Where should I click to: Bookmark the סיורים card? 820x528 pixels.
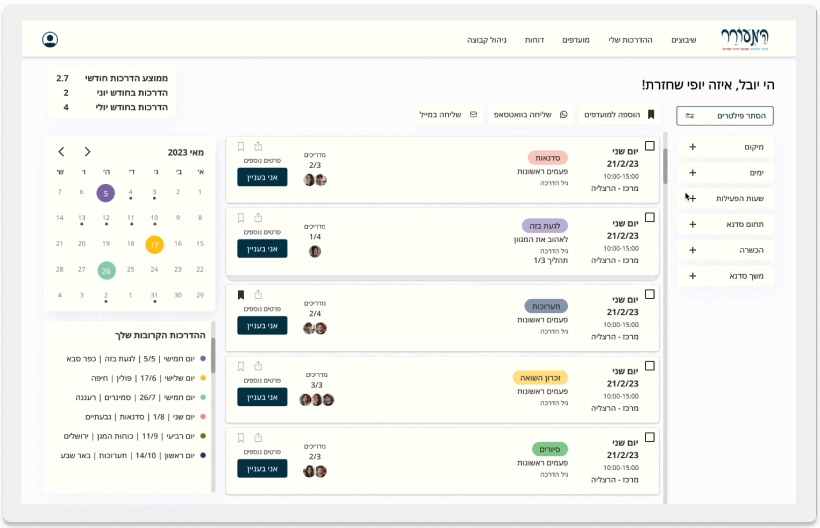pyautogui.click(x=241, y=438)
